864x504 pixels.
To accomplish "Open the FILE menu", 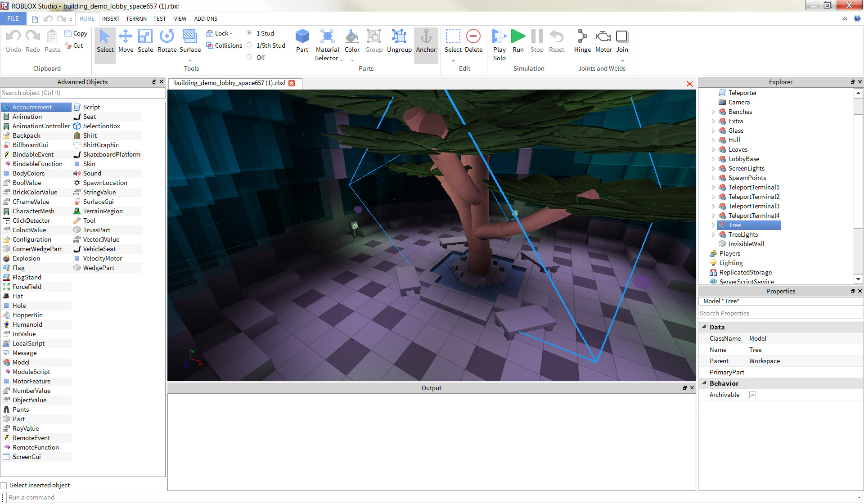I will pyautogui.click(x=13, y=18).
